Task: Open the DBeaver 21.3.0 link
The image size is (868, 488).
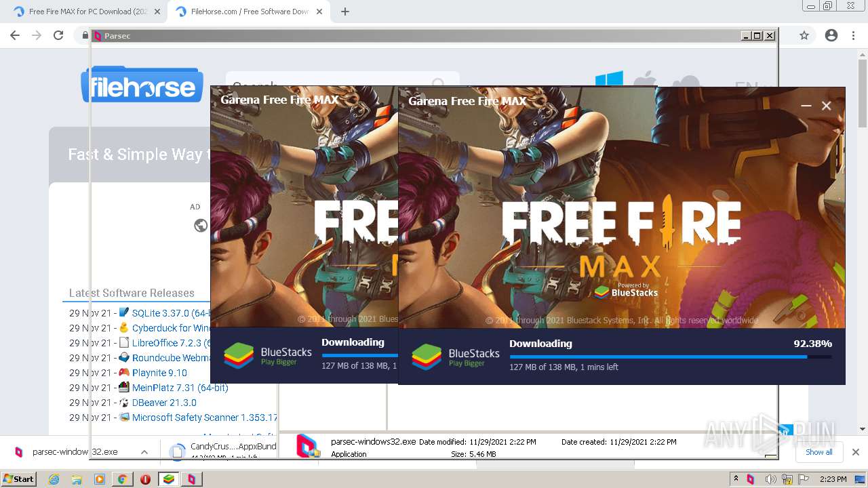Action: click(164, 403)
